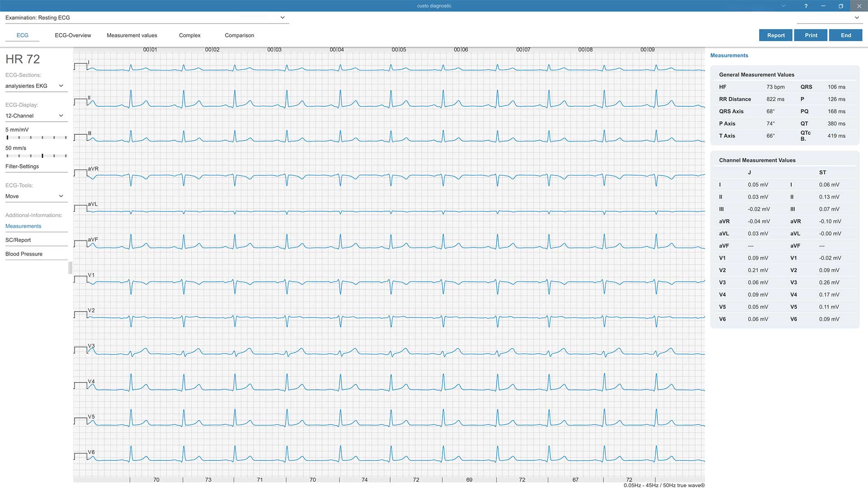Screen dimensions: 868x488
Task: Adjust the 5 mm/mV amplitude slider
Action: click(x=37, y=137)
